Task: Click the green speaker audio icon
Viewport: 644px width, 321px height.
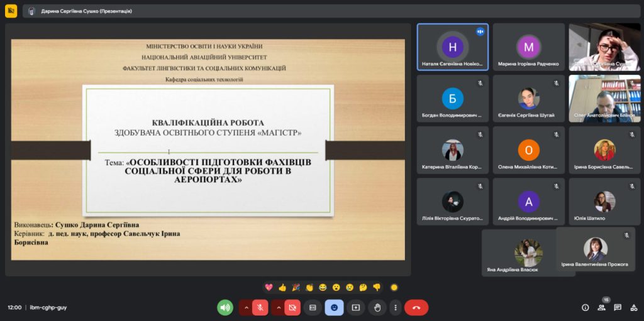Action: tap(225, 307)
